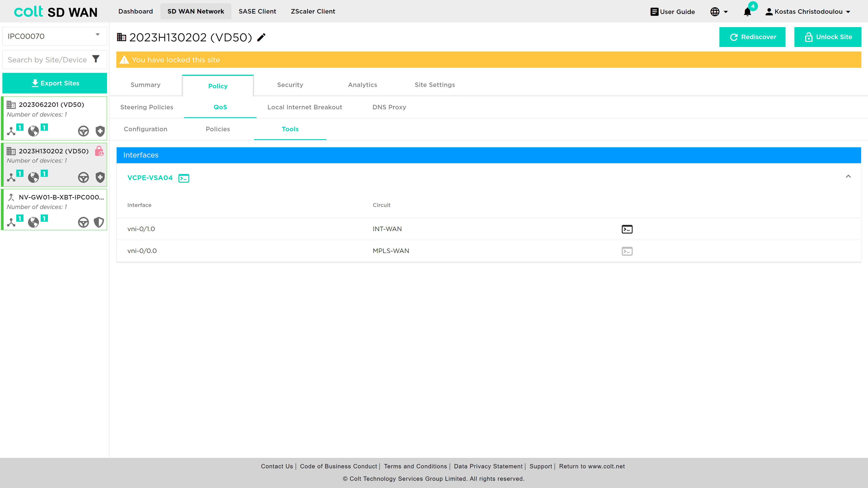The image size is (868, 488).
Task: Click the Export Sites button
Action: [54, 83]
